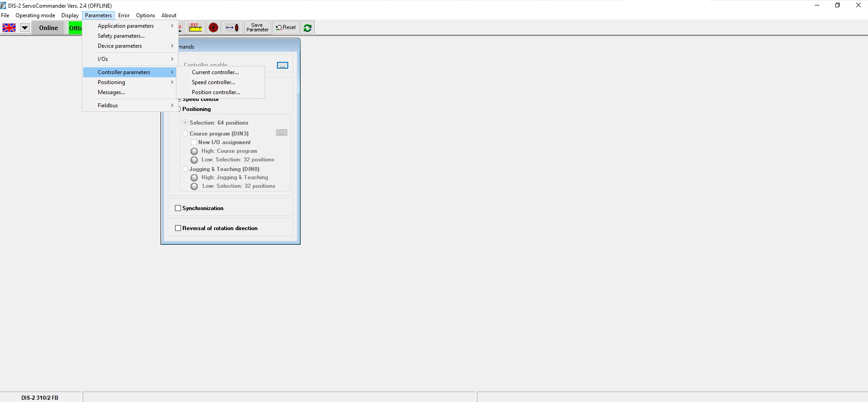The height and width of the screenshot is (402, 868).
Task: Open the Display menu
Action: point(70,15)
